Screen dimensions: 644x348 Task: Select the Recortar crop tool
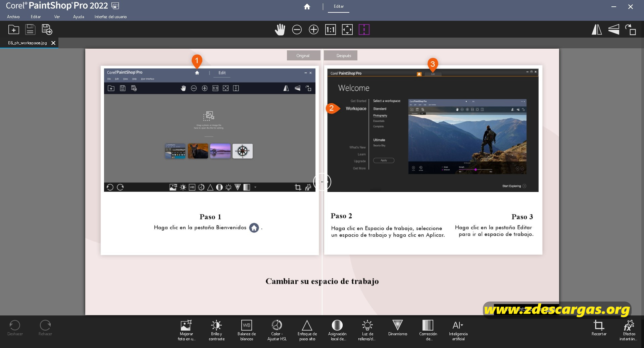coord(599,328)
